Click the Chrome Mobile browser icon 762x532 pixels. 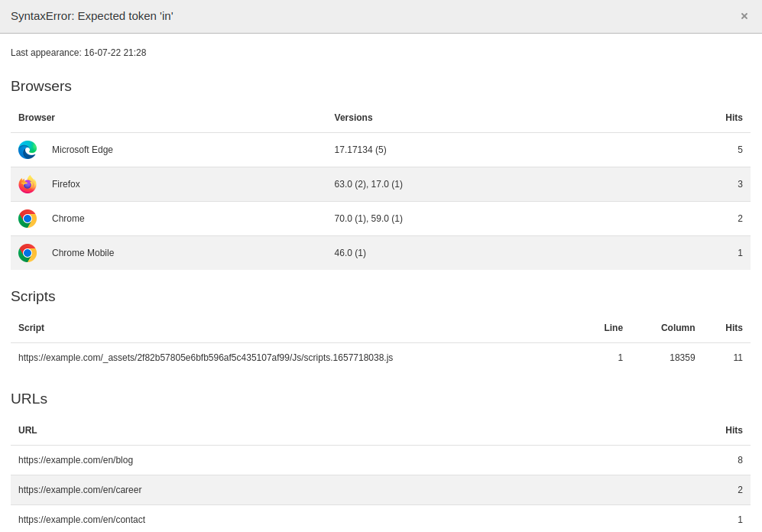pyautogui.click(x=28, y=253)
